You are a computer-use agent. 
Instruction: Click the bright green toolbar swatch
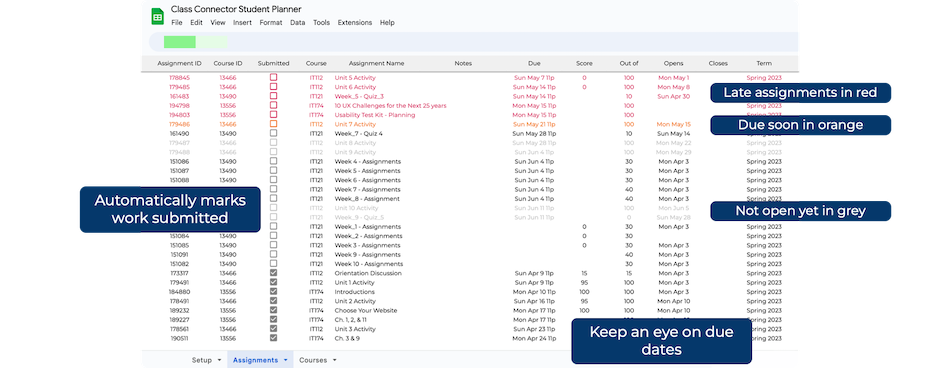(180, 41)
